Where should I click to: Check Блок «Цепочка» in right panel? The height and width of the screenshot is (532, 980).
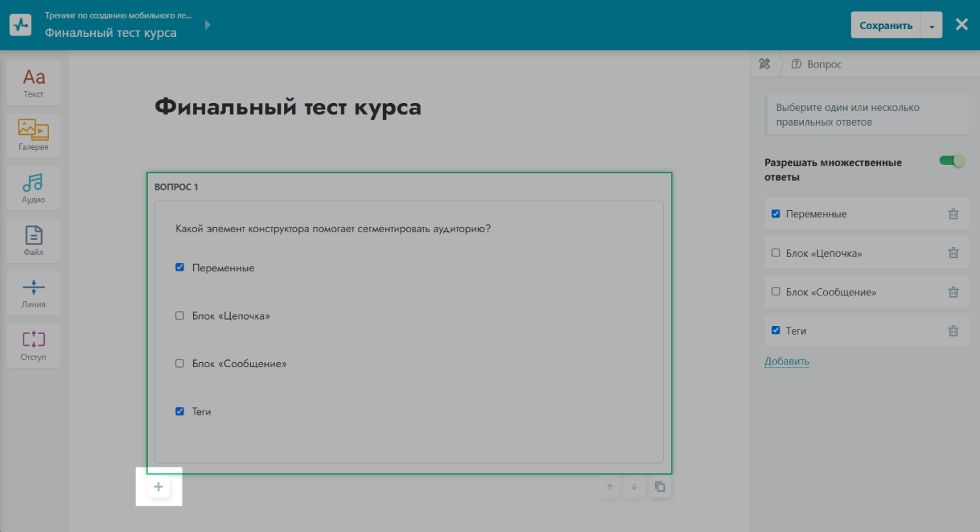(x=775, y=253)
